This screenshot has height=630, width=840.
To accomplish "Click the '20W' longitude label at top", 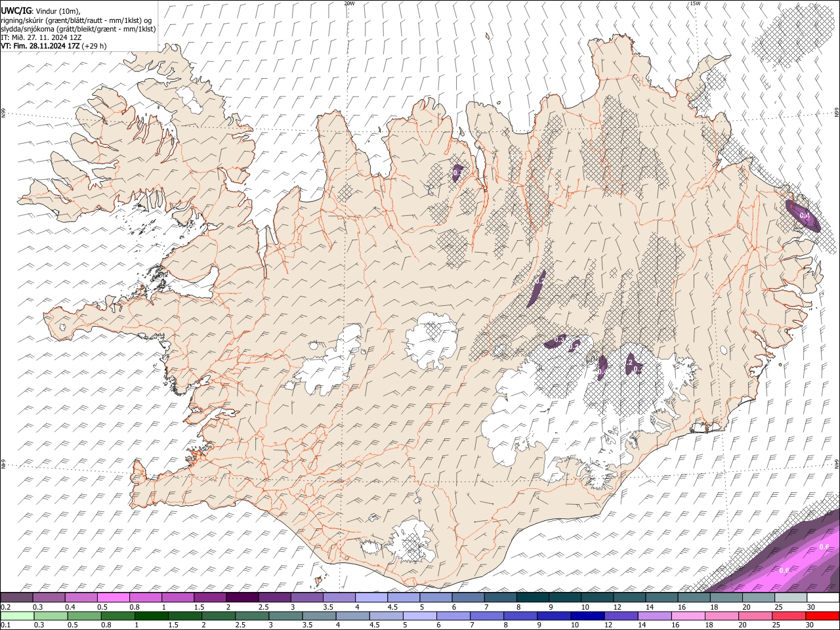I will (x=349, y=3).
